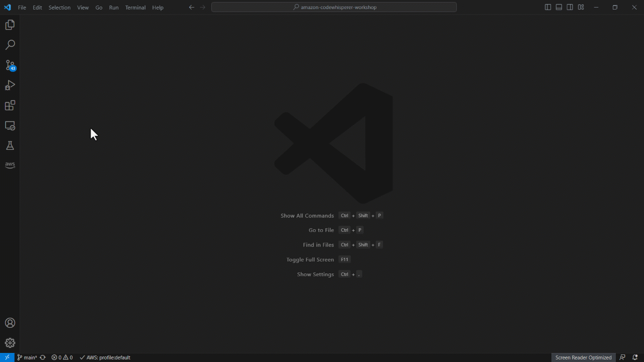Viewport: 644px width, 362px height.
Task: Open the Remote Explorer view
Action: pos(10,126)
